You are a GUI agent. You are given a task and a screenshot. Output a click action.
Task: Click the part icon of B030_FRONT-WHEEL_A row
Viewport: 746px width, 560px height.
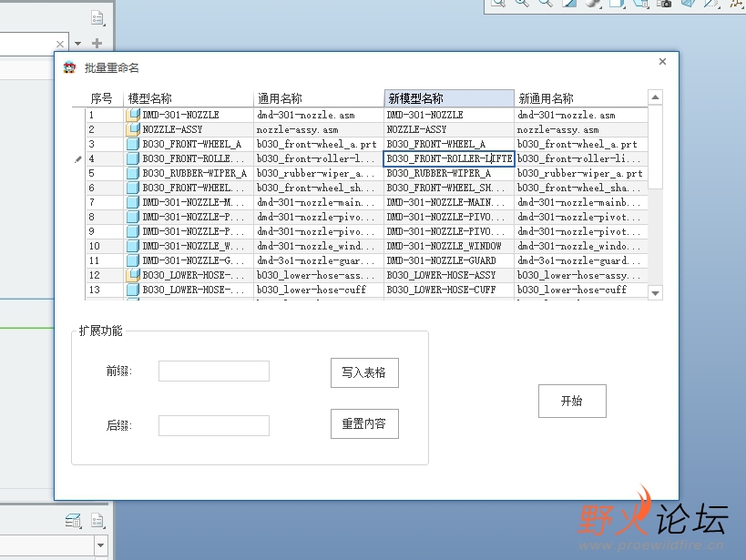(x=133, y=144)
